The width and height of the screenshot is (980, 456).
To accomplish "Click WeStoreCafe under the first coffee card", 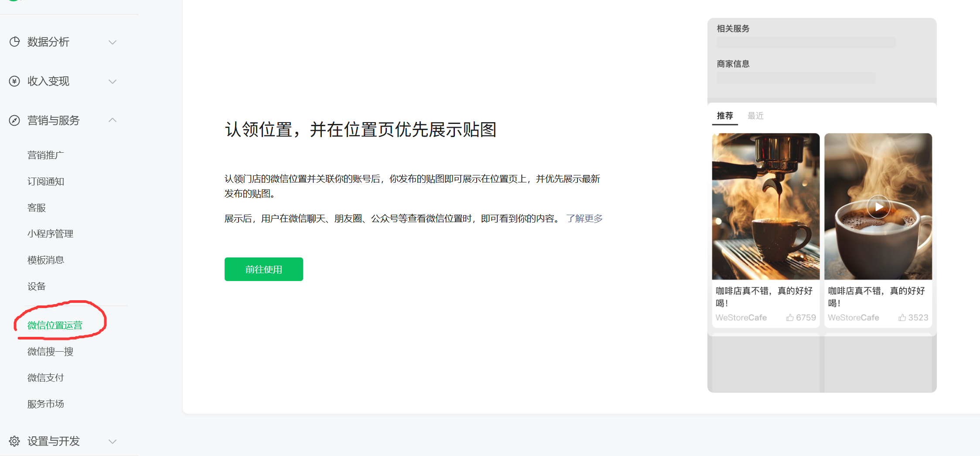I will point(741,318).
